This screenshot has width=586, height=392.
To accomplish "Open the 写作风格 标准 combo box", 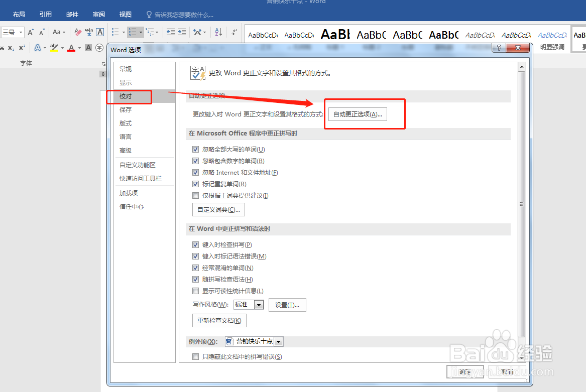I will pyautogui.click(x=249, y=305).
